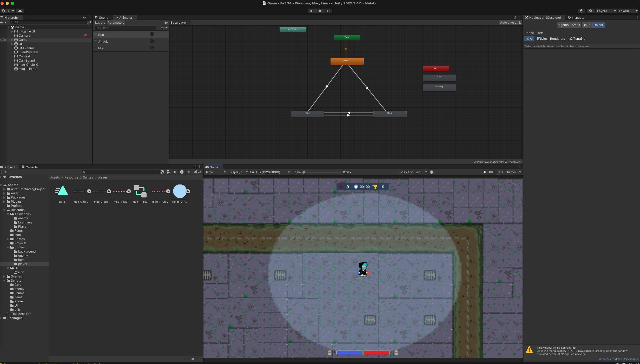The height and width of the screenshot is (364, 640).
Task: Collapse the Game scene root in Hierarchy
Action: [9, 27]
